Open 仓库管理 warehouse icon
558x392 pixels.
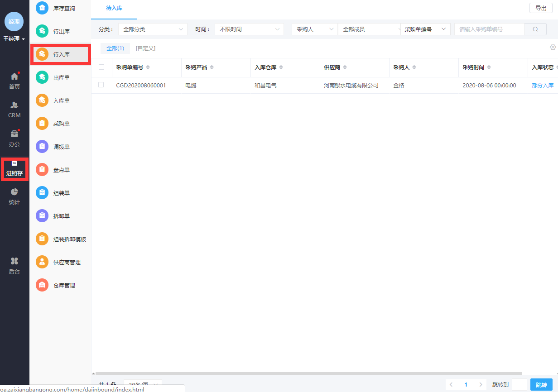coord(42,285)
